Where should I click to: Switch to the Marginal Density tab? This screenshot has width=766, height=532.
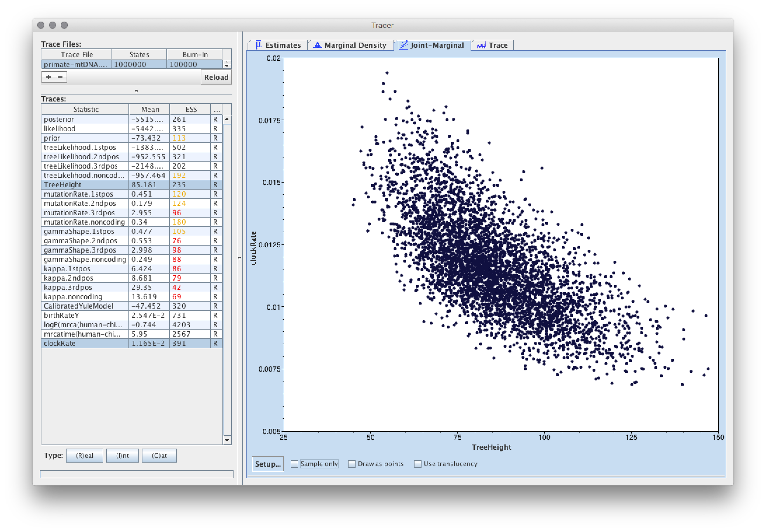pos(355,45)
